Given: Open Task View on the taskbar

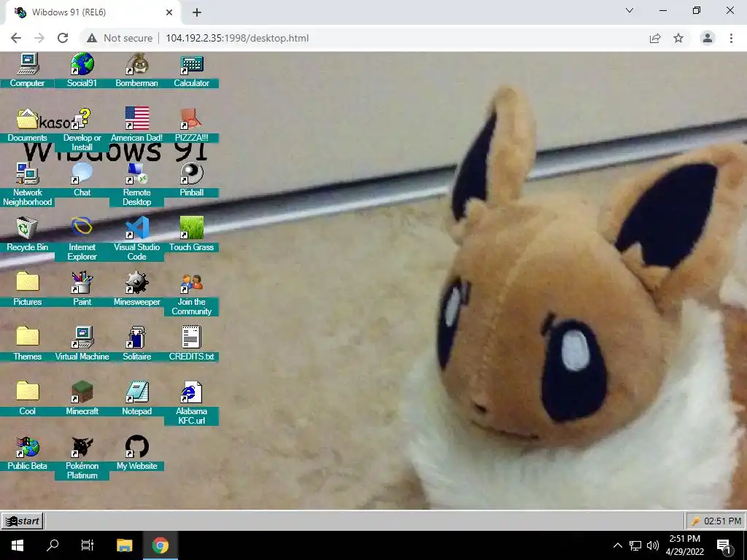Looking at the screenshot, I should coord(88,545).
